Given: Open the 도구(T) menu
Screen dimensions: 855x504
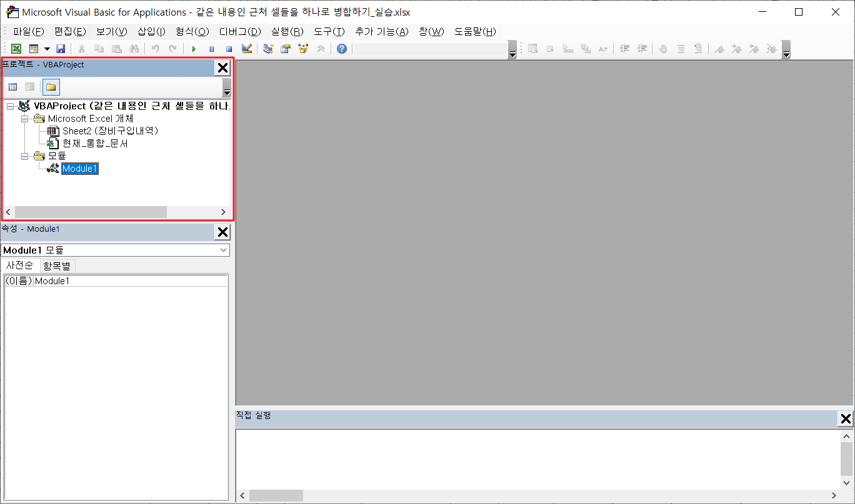Looking at the screenshot, I should click(x=329, y=32).
